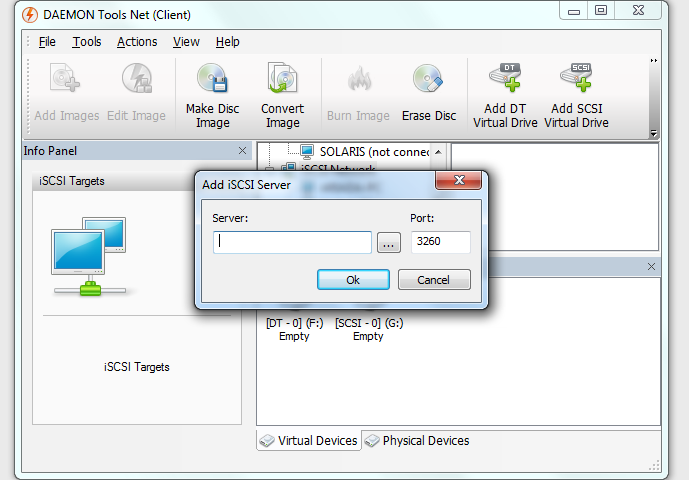Click the SOLARIS computer icon in tree
This screenshot has width=689, height=480.
tap(307, 152)
